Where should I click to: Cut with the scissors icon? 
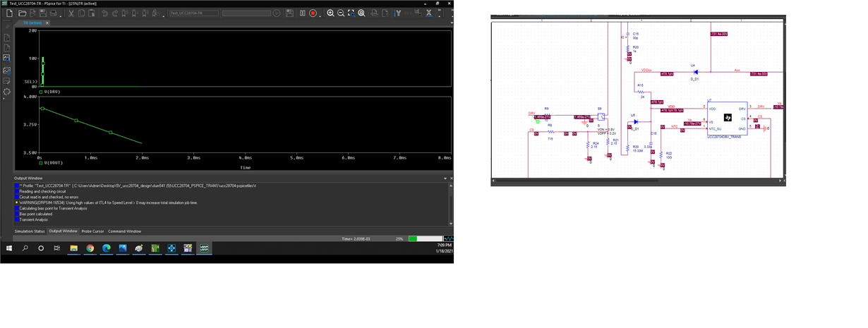(71, 13)
